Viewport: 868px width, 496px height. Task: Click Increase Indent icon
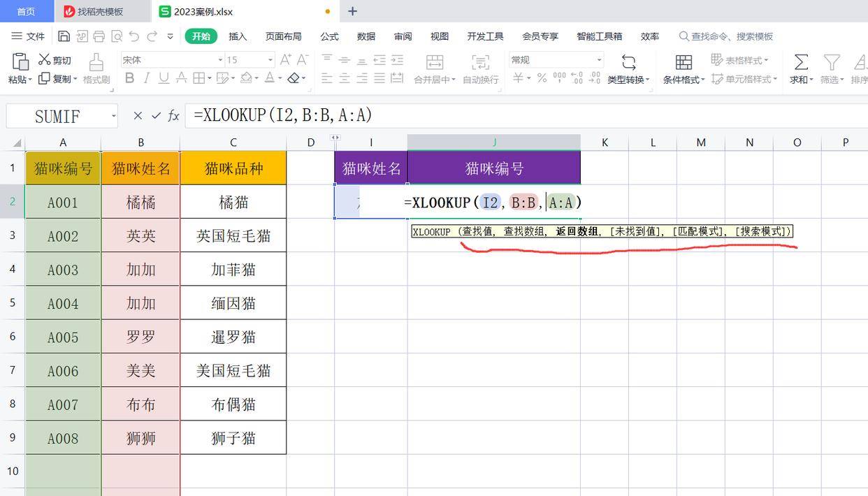point(397,60)
